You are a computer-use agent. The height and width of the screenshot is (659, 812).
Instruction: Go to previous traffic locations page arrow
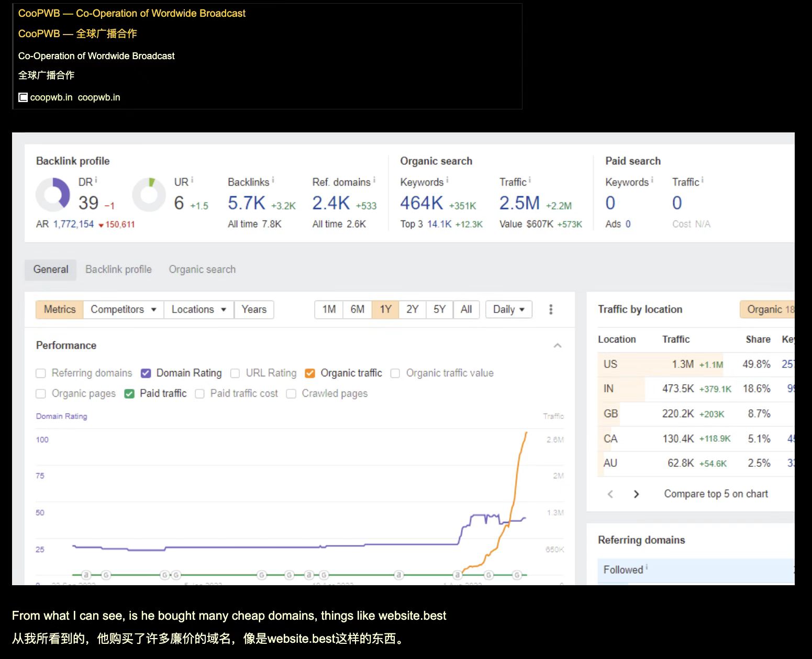coord(610,494)
